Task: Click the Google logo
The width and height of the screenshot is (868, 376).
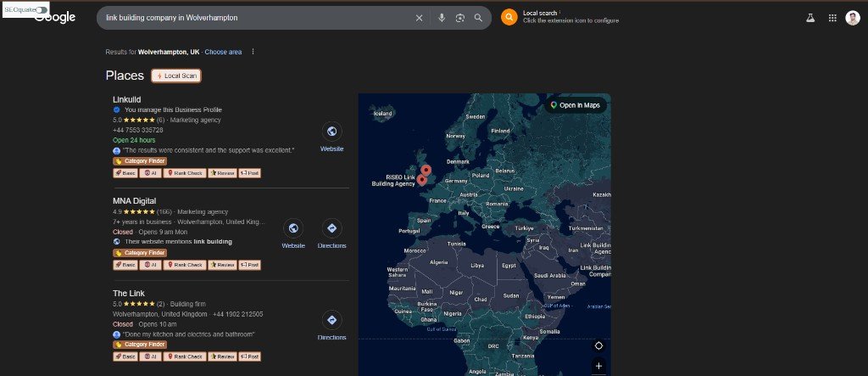Action: click(55, 18)
